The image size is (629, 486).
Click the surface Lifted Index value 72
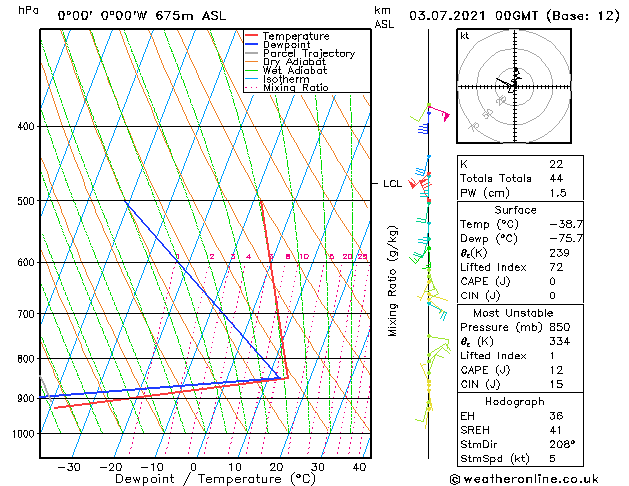(556, 267)
